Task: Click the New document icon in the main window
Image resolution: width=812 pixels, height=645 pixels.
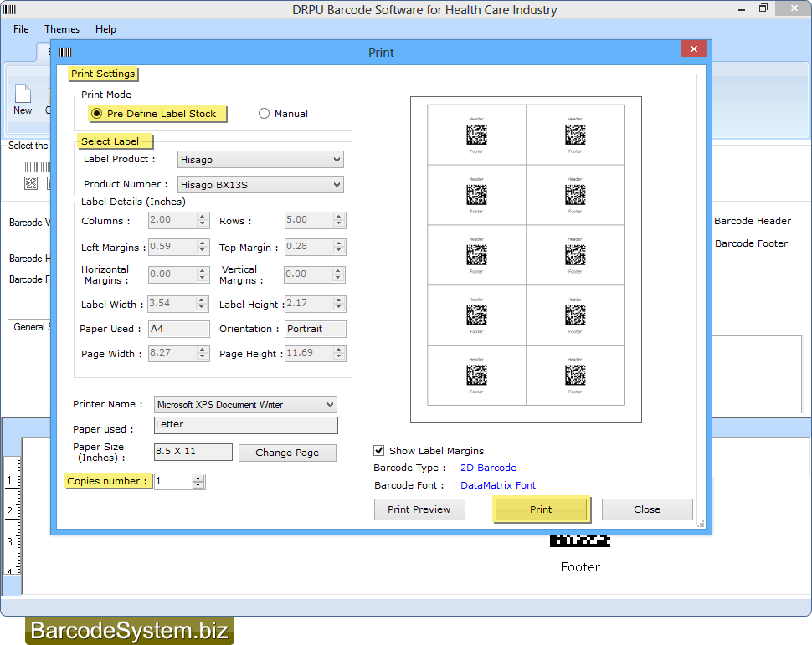Action: tap(23, 100)
